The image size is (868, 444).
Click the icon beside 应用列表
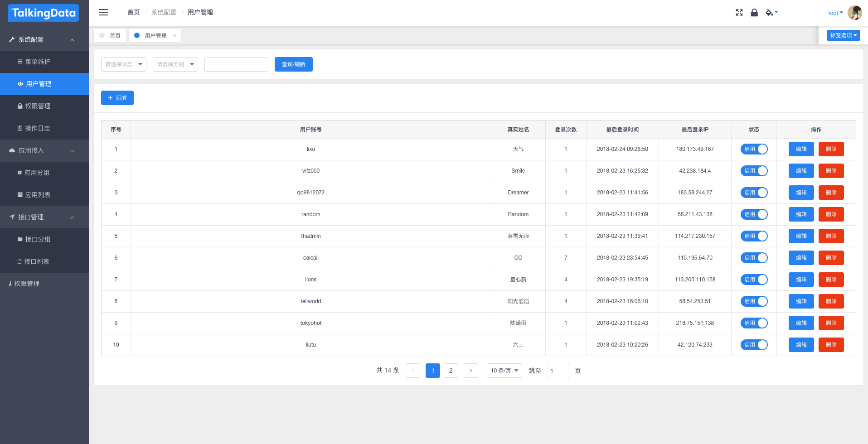20,195
